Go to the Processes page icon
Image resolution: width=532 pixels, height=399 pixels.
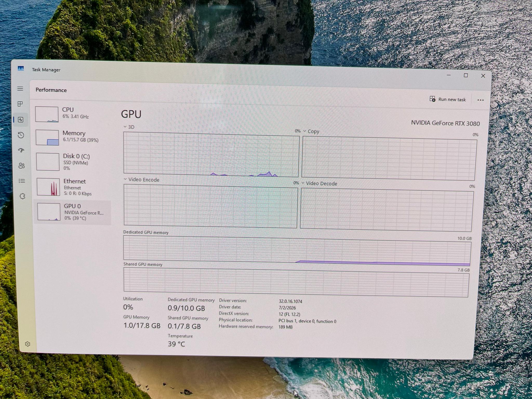click(20, 104)
